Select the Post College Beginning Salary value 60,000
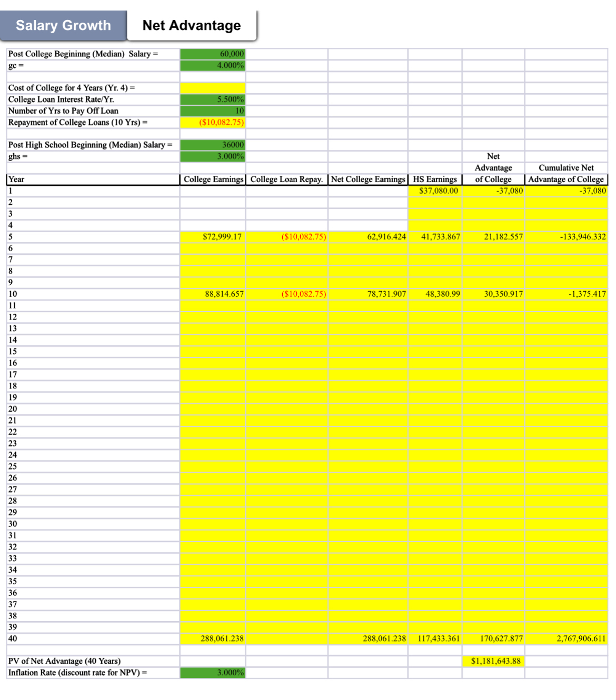Image resolution: width=616 pixels, height=700 pixels. click(x=213, y=53)
